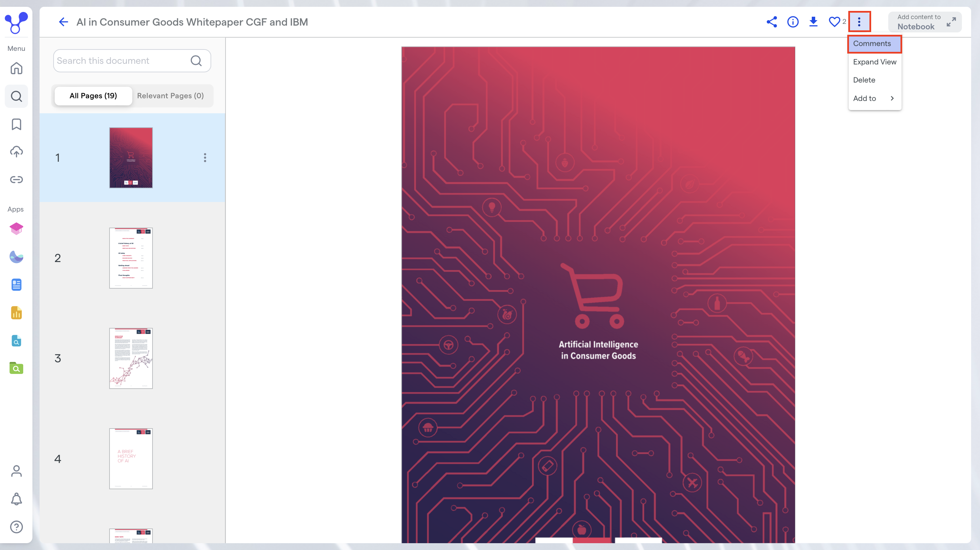Launch the blue file search app
The image size is (980, 550).
point(16,341)
